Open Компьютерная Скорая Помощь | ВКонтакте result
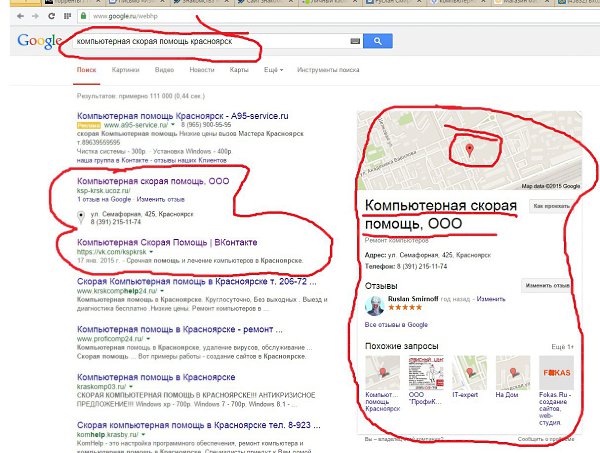This screenshot has height=453, width=600. pos(167,242)
